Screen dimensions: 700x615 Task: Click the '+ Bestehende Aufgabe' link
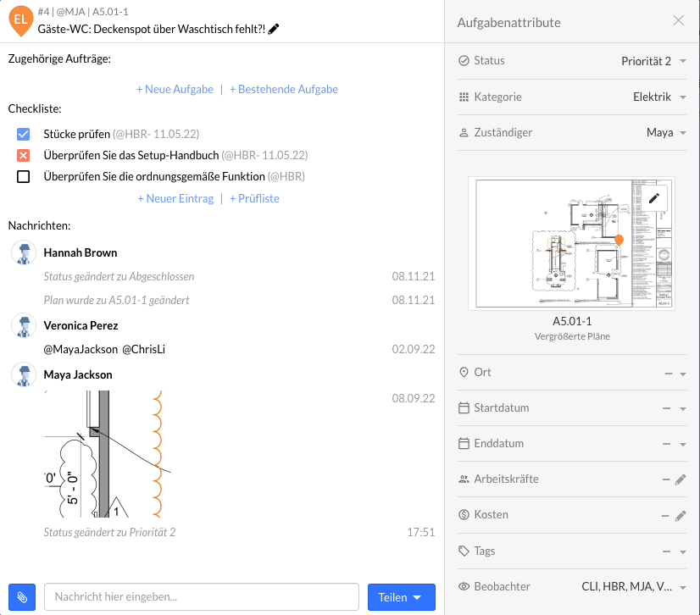283,89
